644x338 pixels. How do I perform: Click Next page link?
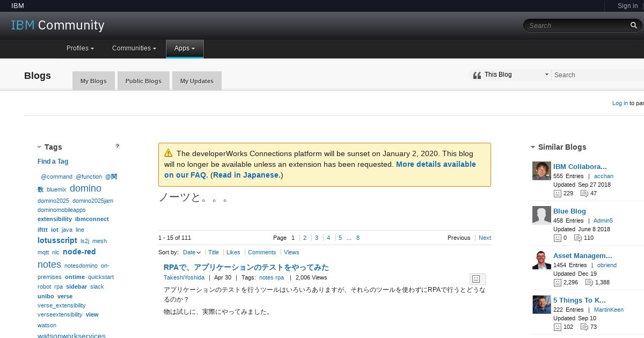[x=485, y=238]
